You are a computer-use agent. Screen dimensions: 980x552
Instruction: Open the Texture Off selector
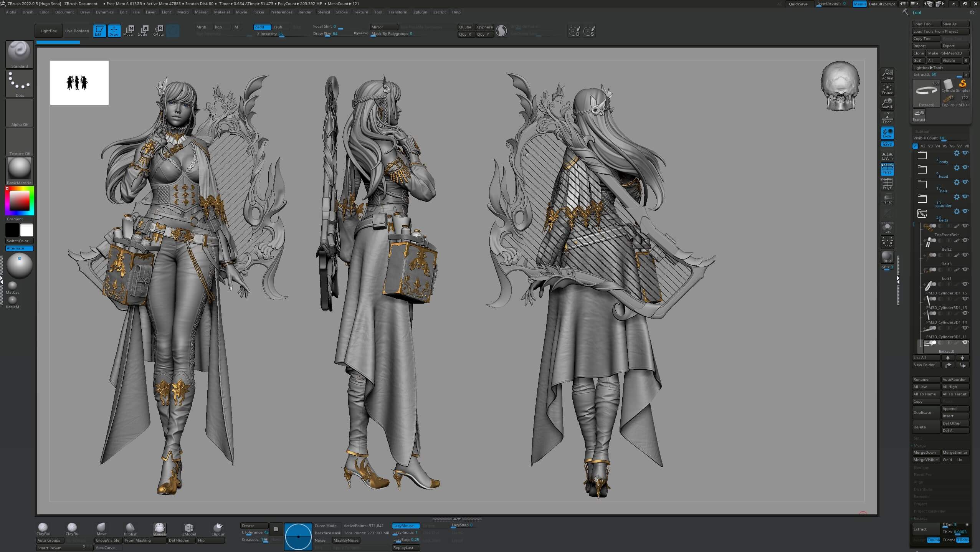click(x=20, y=142)
